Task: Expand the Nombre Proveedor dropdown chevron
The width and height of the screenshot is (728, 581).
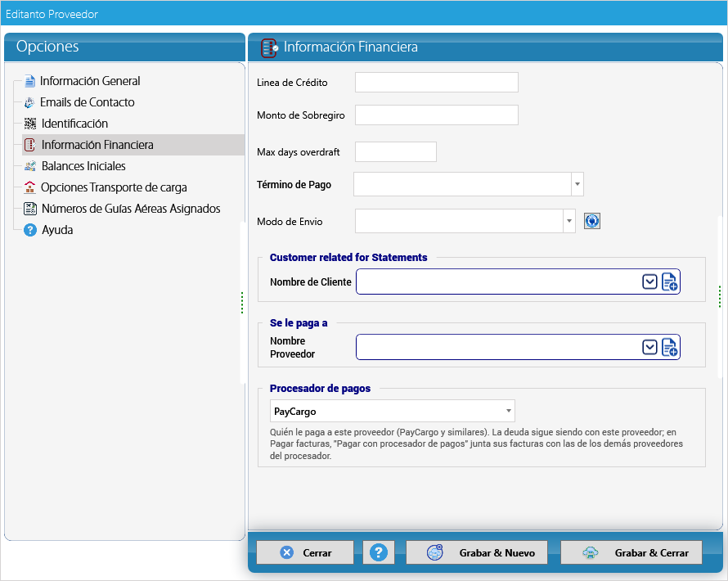Action: (649, 348)
